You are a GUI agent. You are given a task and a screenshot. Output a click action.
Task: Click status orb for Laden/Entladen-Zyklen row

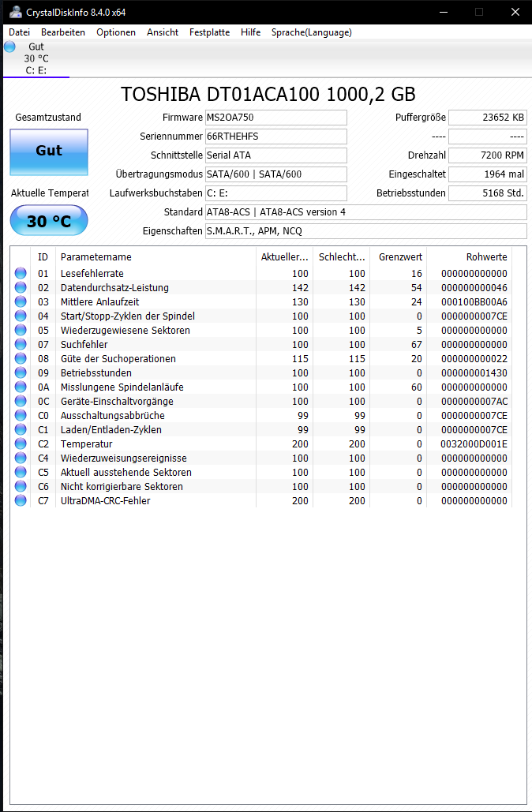(x=21, y=430)
